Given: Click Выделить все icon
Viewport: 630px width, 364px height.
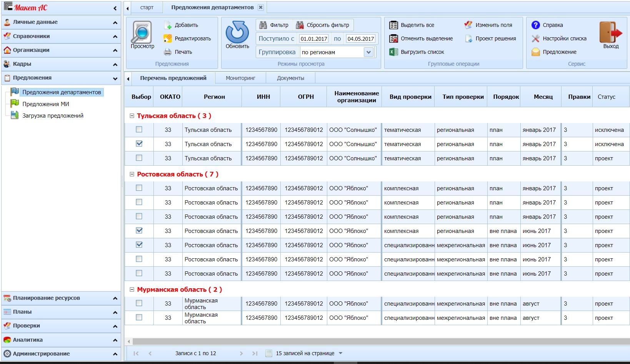Looking at the screenshot, I should click(393, 25).
